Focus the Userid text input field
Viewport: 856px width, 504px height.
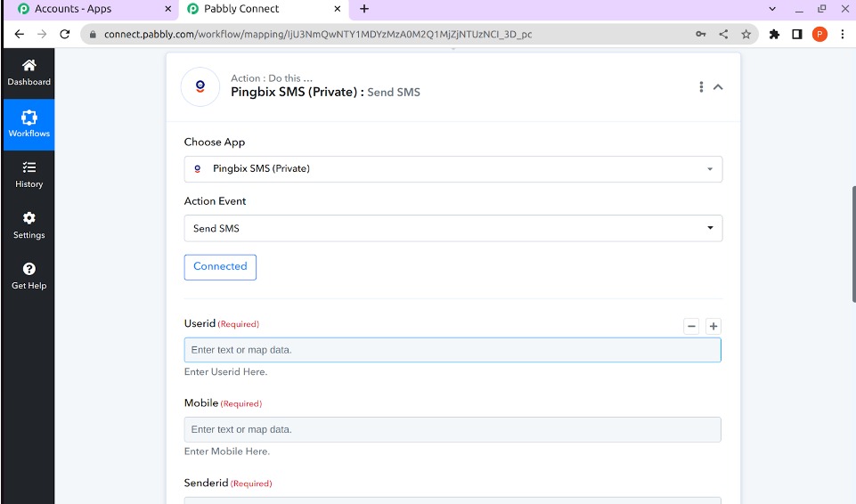click(452, 350)
